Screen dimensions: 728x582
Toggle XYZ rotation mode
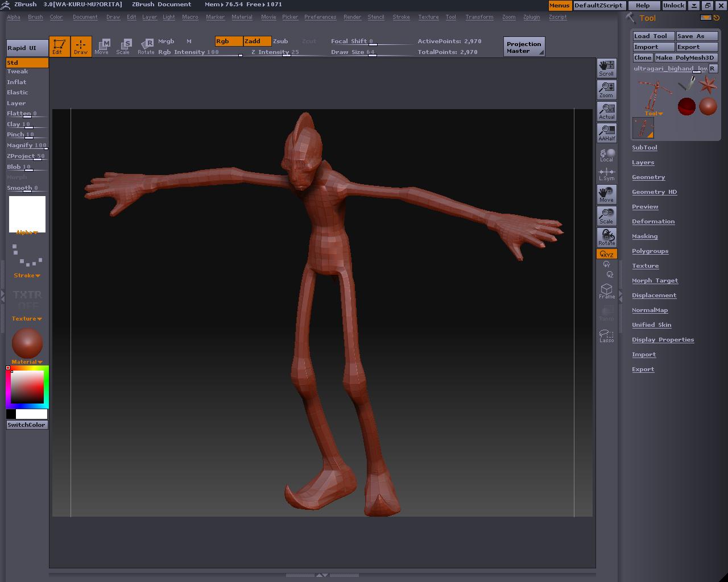(606, 254)
